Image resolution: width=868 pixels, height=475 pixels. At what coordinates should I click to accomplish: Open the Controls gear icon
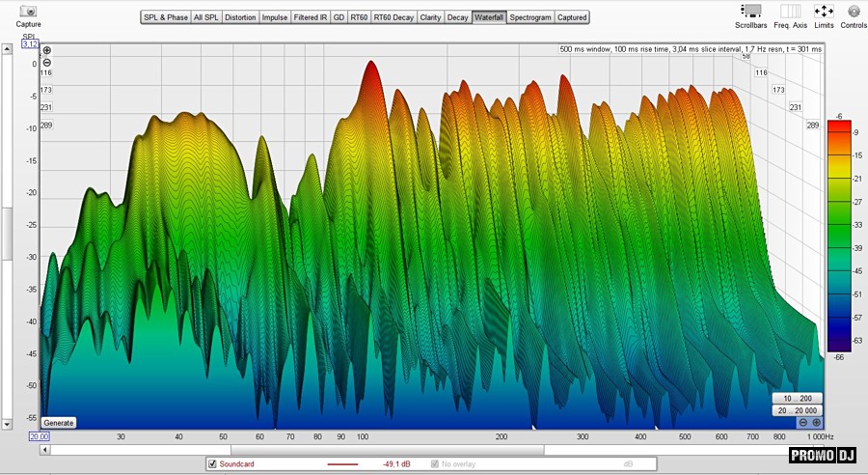pyautogui.click(x=854, y=11)
